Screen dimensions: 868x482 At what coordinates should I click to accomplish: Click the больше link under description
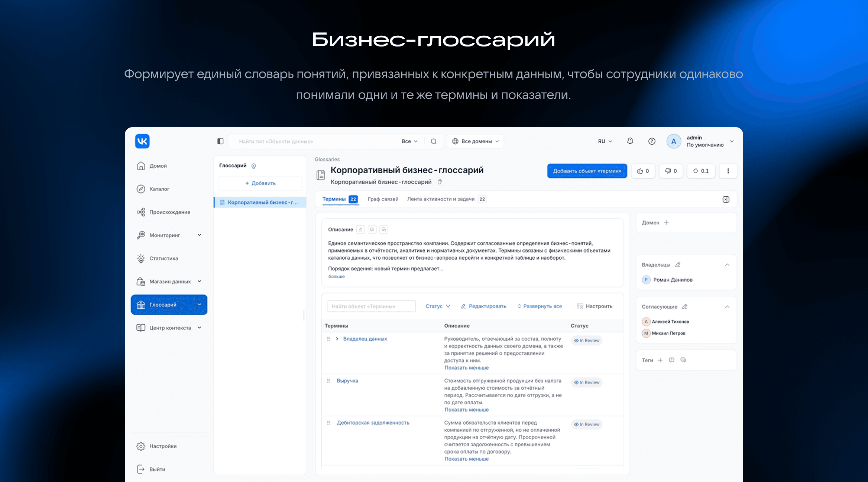337,277
